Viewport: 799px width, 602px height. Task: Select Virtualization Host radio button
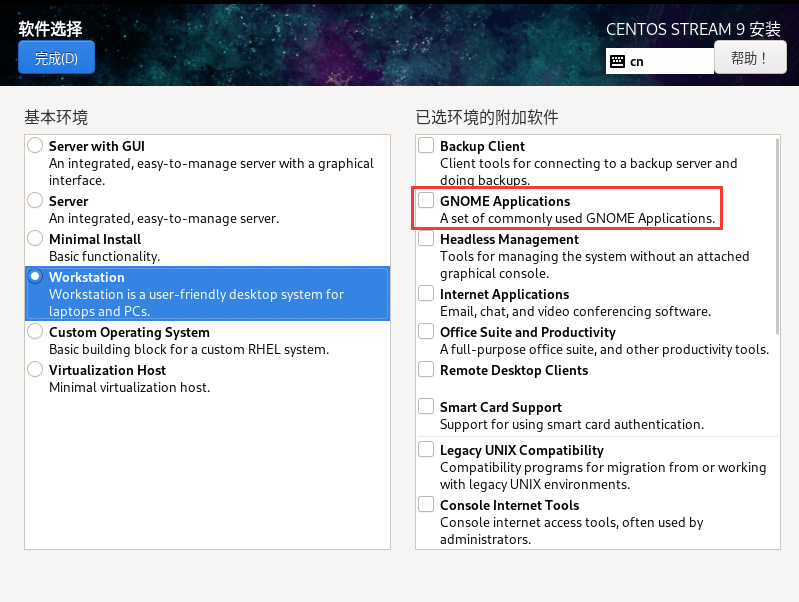point(36,370)
